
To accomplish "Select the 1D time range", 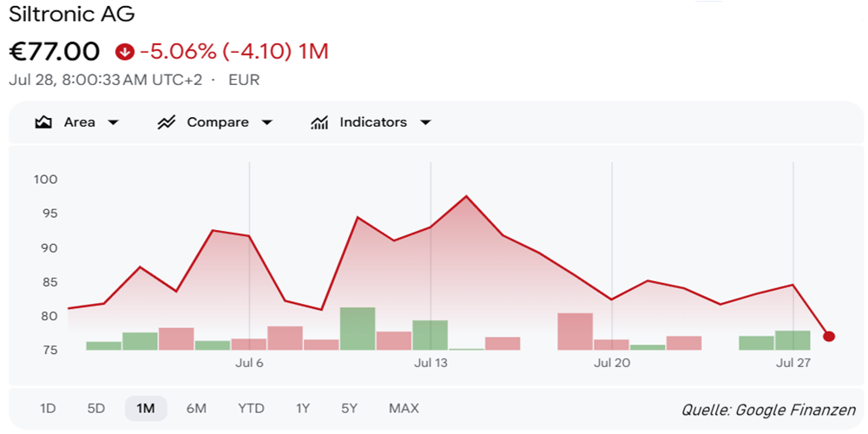I will [48, 409].
